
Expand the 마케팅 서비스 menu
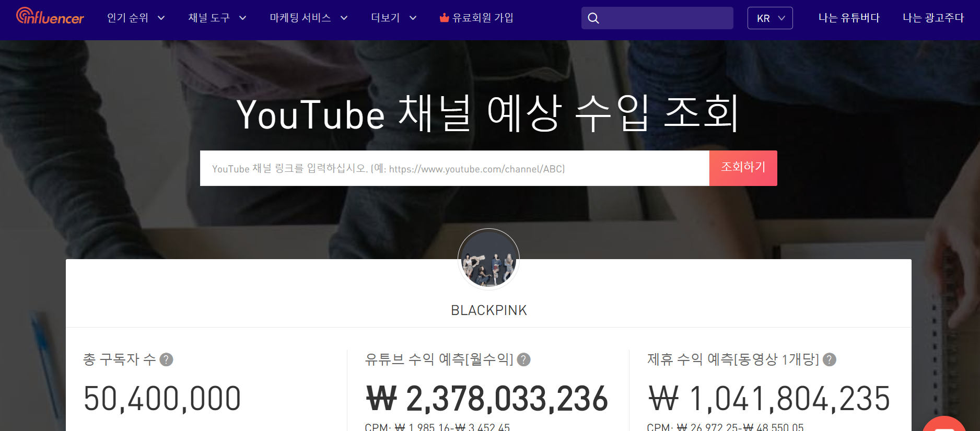pos(309,18)
